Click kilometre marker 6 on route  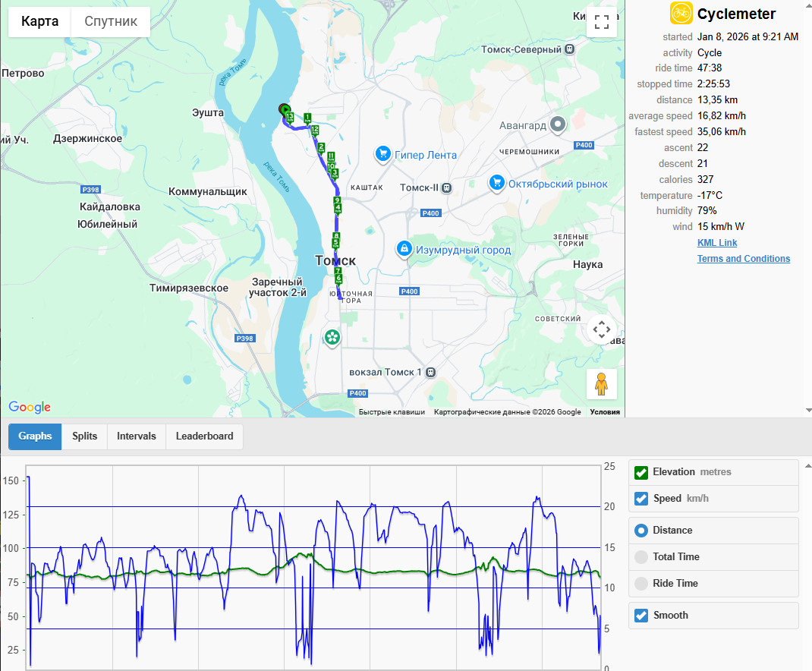coord(338,279)
